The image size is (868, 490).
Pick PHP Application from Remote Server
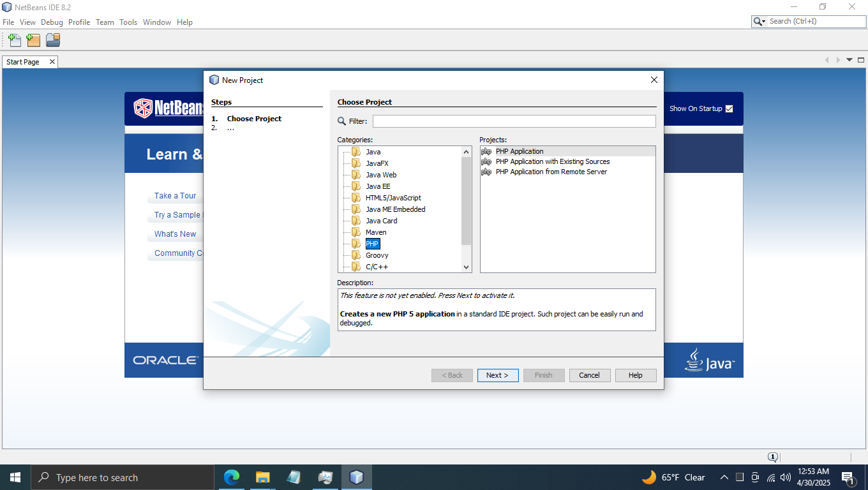551,172
